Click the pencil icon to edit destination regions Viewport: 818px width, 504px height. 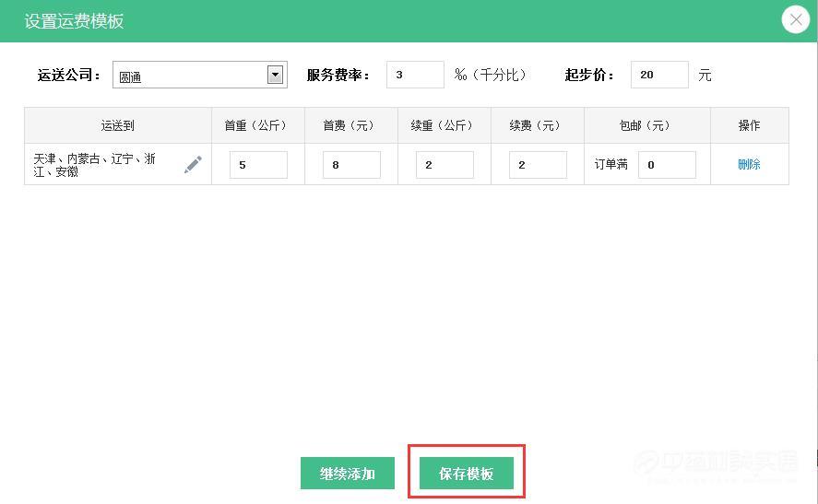click(x=193, y=165)
